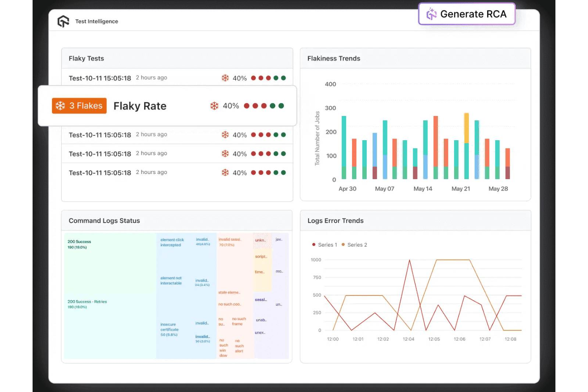Click the insecure certificate cell in the treemap
This screenshot has height=392, width=588.
(170, 330)
